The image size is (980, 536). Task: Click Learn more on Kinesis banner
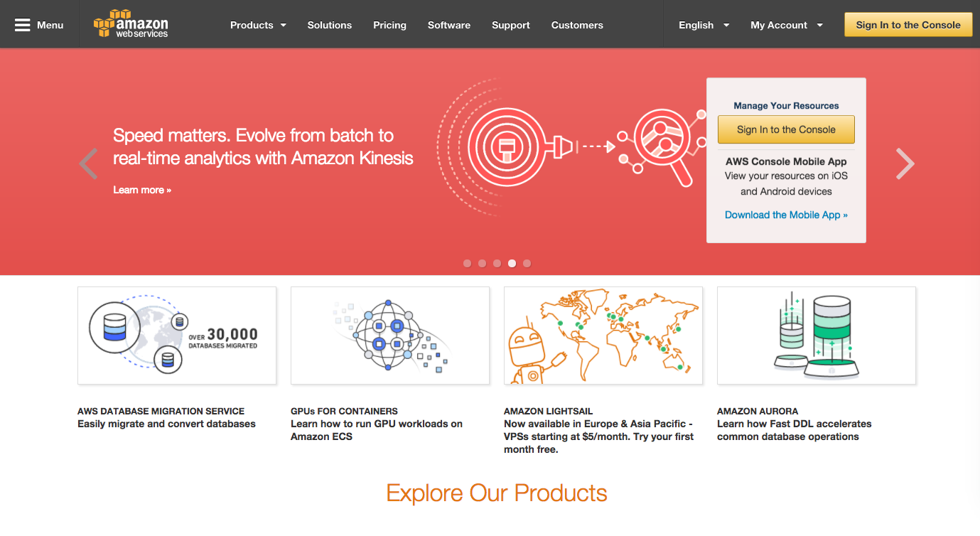142,190
